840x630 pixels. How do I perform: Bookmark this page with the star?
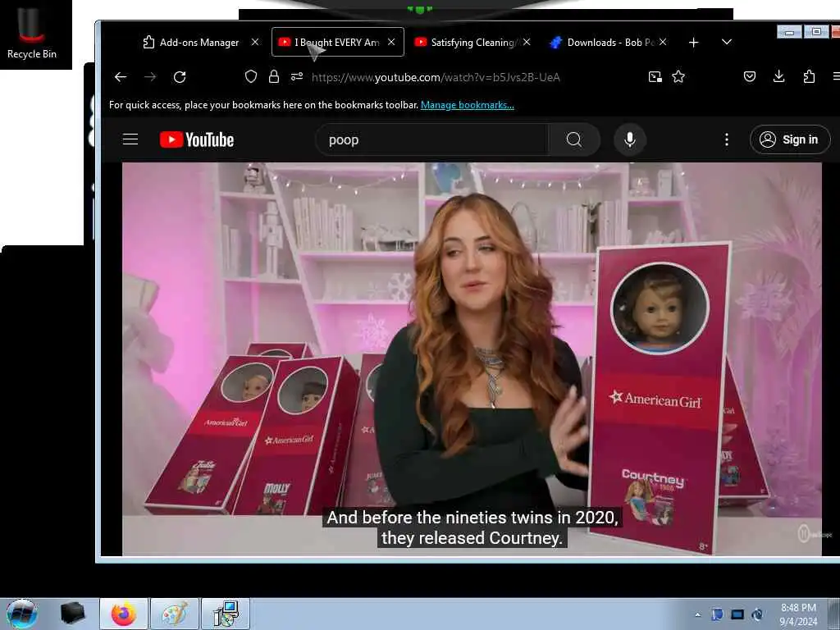[x=678, y=76]
